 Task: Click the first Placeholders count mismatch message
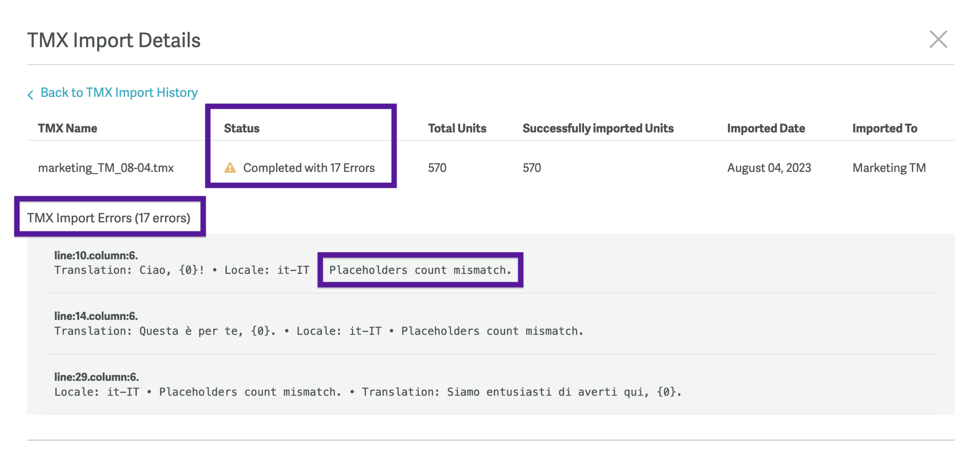point(420,270)
